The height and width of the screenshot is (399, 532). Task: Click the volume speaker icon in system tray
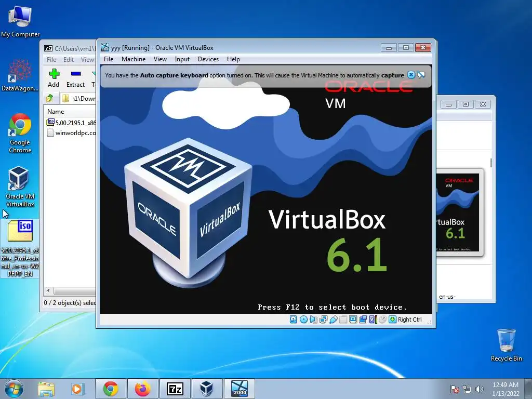479,389
